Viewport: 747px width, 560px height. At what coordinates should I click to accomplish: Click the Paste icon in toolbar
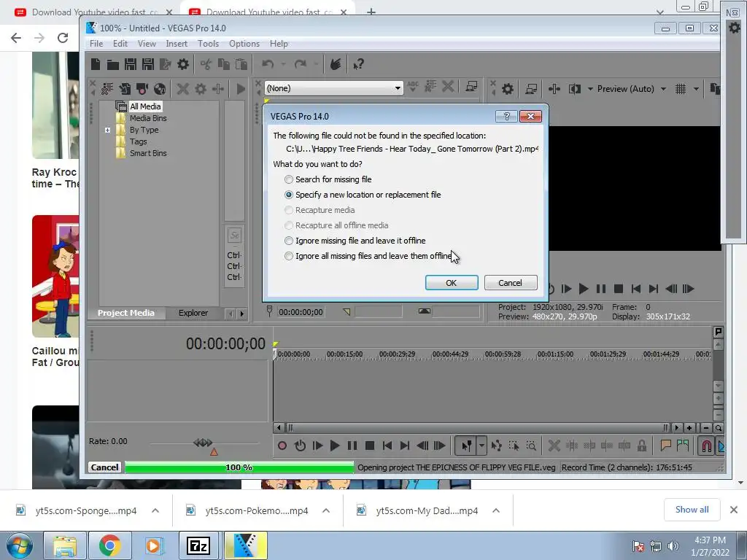click(241, 64)
